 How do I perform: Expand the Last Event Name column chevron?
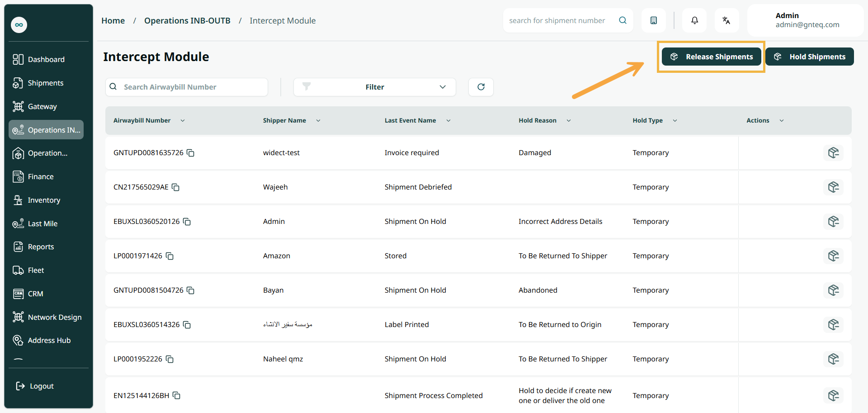[x=448, y=121]
